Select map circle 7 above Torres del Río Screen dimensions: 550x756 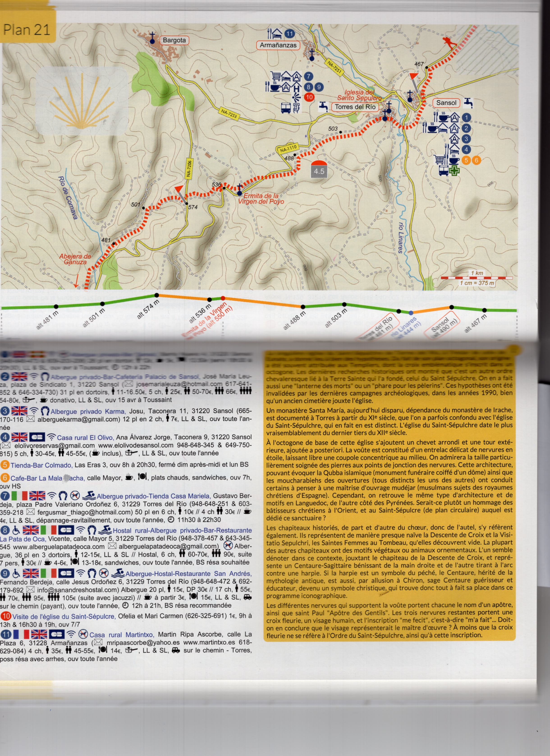pos(309,77)
